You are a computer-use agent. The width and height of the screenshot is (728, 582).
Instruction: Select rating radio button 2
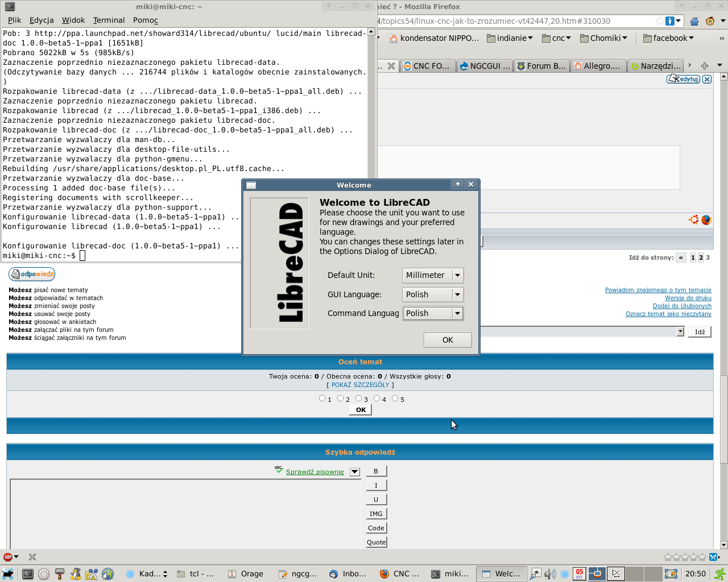tap(340, 398)
